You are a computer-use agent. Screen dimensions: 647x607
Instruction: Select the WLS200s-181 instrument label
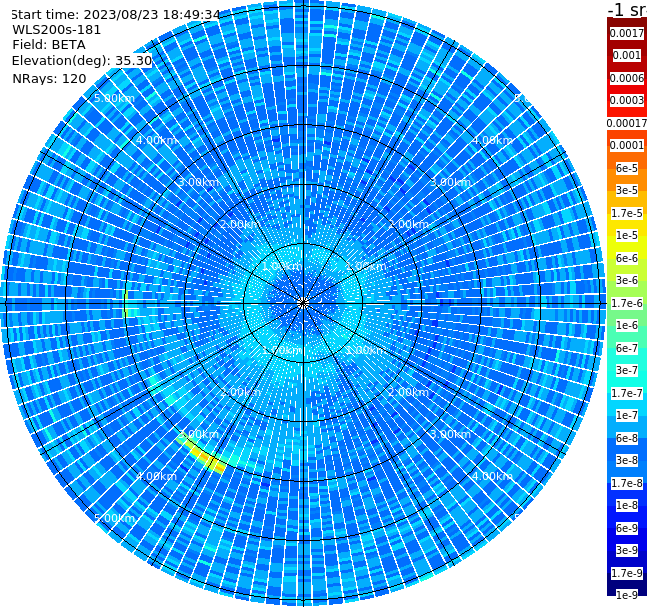point(57,30)
